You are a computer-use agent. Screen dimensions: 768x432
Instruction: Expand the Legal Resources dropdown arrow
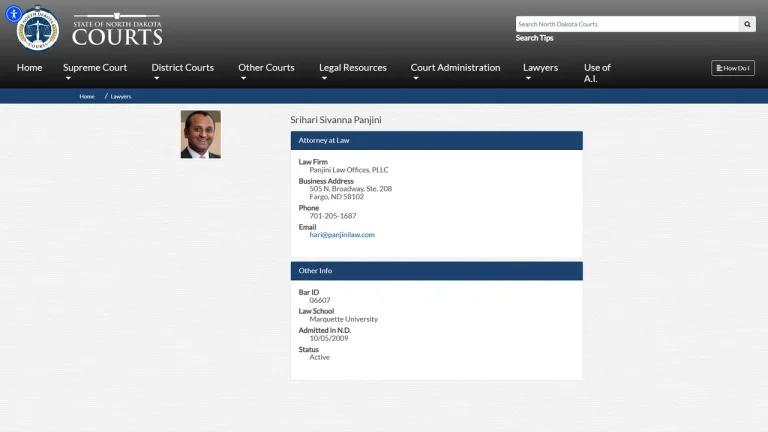point(324,78)
